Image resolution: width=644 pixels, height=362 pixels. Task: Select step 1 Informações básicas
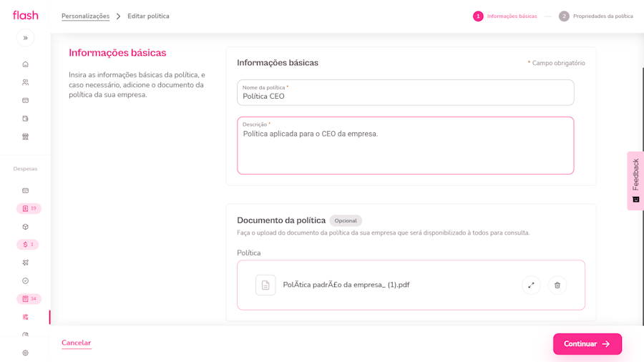[x=505, y=16]
